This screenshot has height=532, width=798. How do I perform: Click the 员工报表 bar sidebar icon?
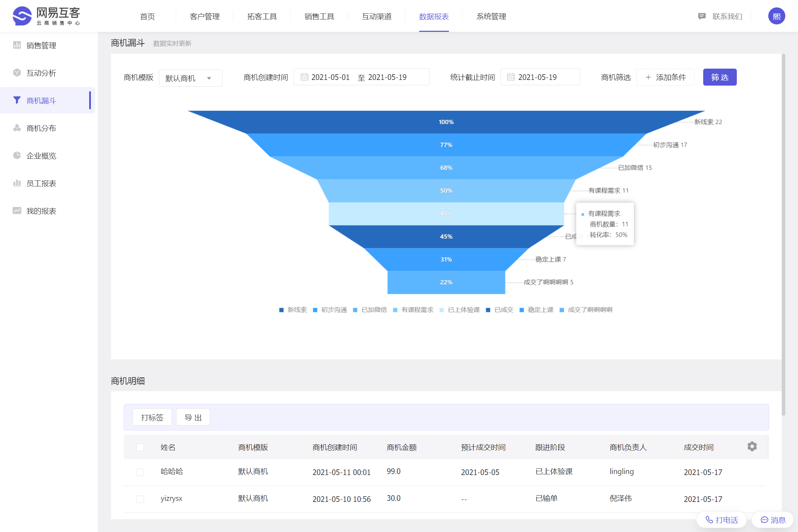pyautogui.click(x=17, y=183)
